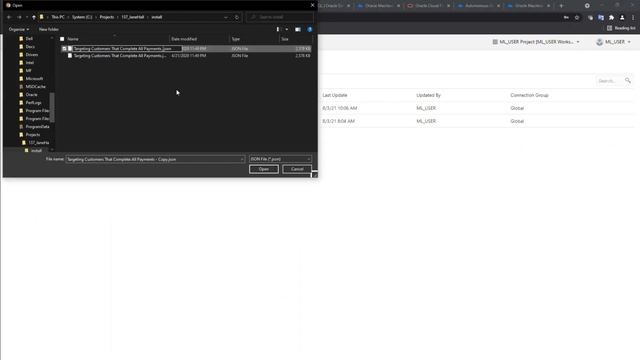
Task: Click '137_JaneHall' breadcrumb in address bar
Action: 133,17
